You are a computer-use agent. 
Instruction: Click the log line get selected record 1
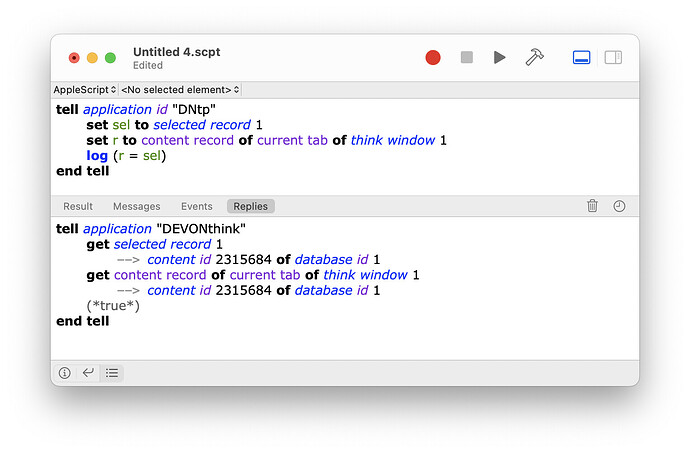point(154,244)
